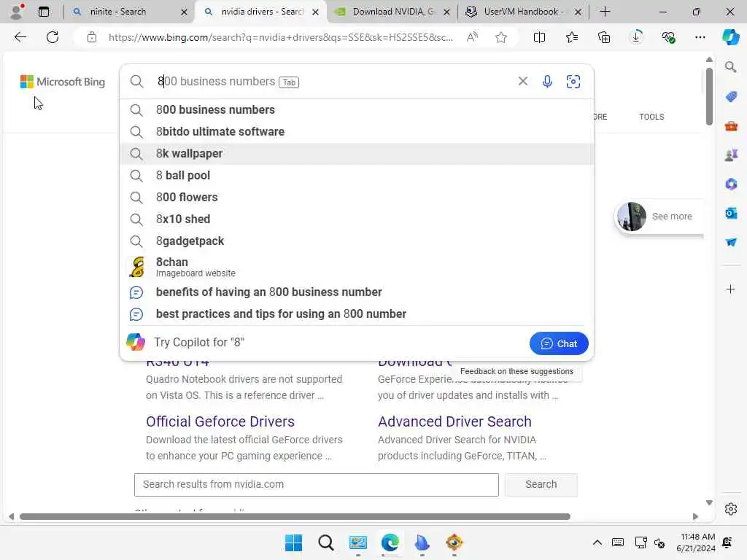This screenshot has width=747, height=560.
Task: Open the tab actions menu icon
Action: pyautogui.click(x=43, y=12)
